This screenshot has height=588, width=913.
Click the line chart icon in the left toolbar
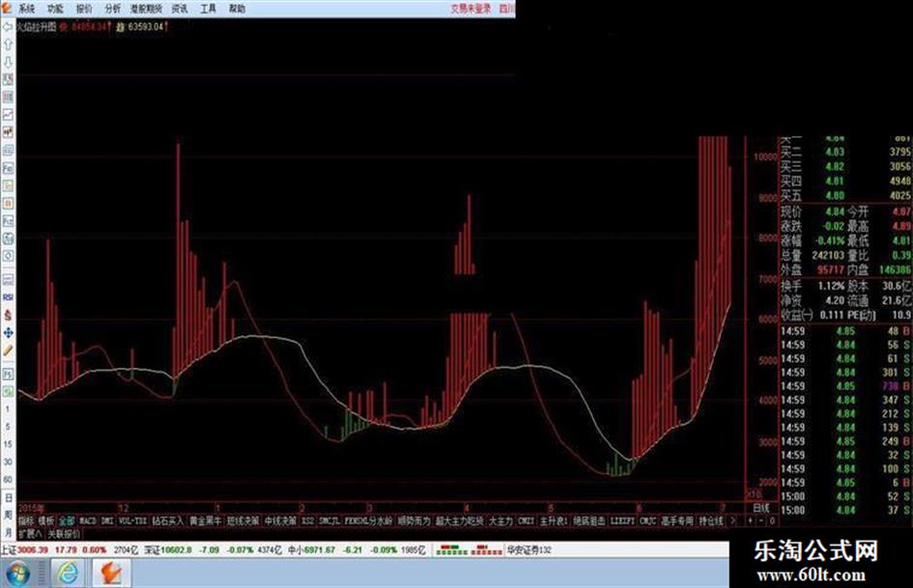pos(8,115)
